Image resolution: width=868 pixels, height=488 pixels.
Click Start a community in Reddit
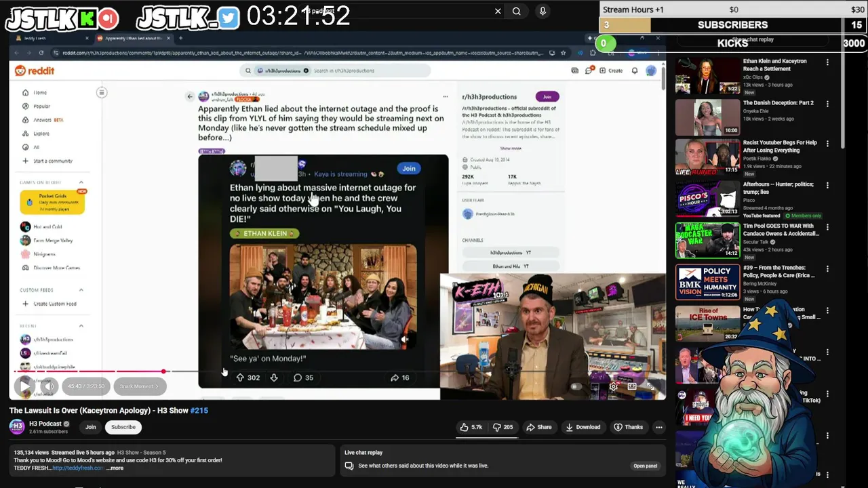[47, 161]
